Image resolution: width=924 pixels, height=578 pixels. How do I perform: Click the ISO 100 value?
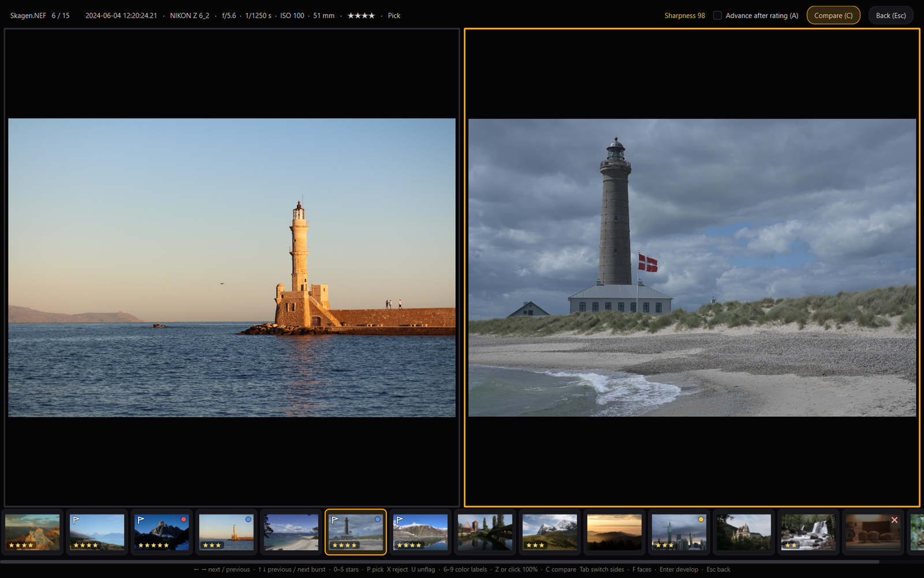point(292,16)
